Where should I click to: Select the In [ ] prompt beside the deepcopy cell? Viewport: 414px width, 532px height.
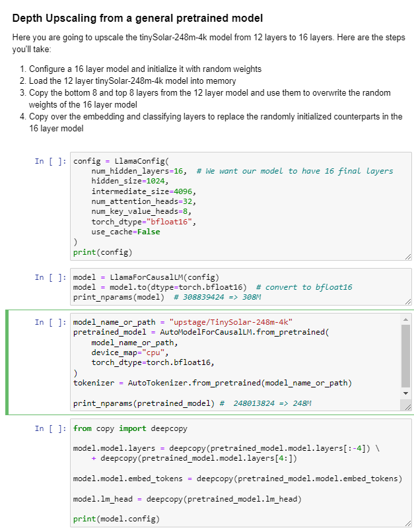(x=51, y=428)
